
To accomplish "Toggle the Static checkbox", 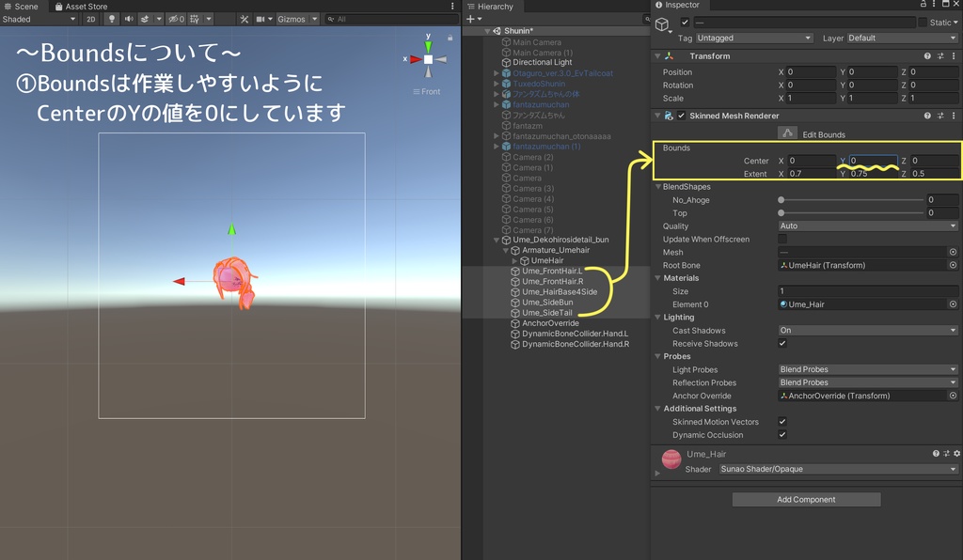I will click(x=923, y=23).
